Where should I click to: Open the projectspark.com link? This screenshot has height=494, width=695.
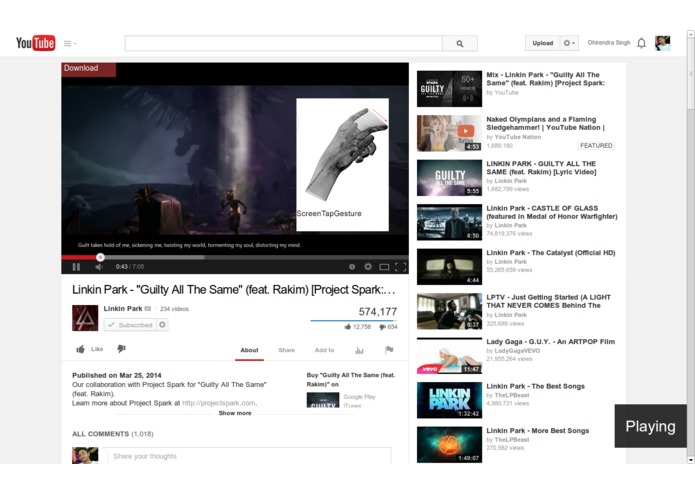[219, 403]
